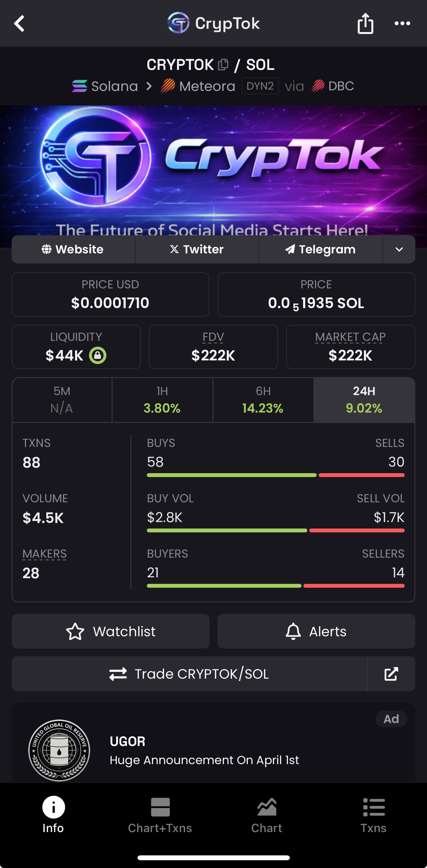The width and height of the screenshot is (427, 868).
Task: Select the 6H timeframe
Action: pyautogui.click(x=263, y=400)
